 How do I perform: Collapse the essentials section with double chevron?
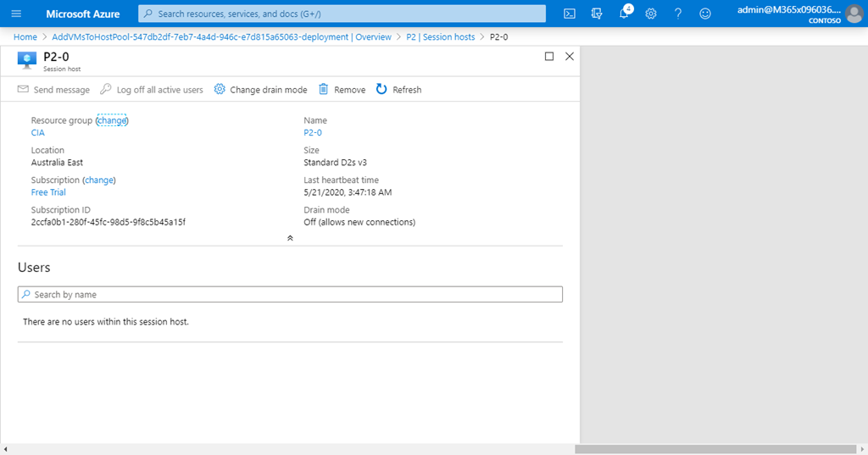(290, 238)
